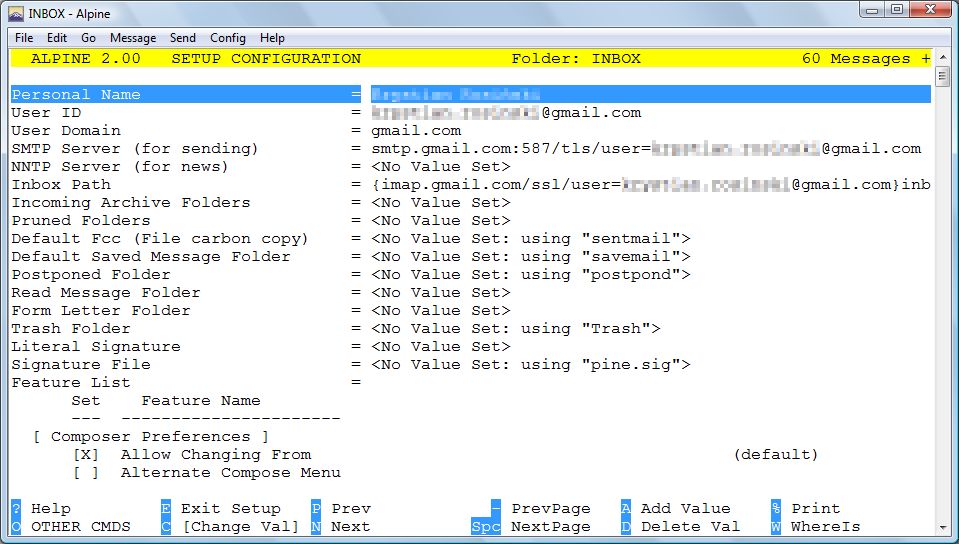Click the "sentmail" default value
The width and height of the screenshot is (959, 544).
coord(631,239)
